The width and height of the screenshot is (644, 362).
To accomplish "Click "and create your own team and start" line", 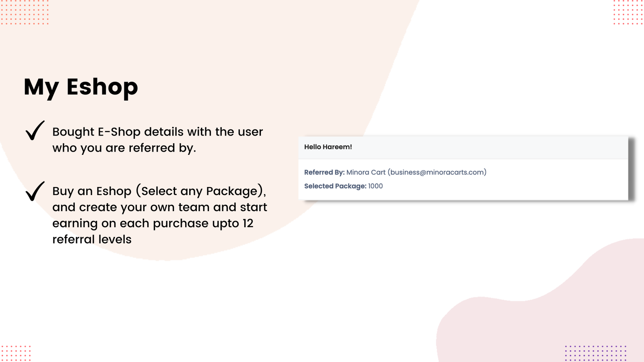I will (x=159, y=207).
